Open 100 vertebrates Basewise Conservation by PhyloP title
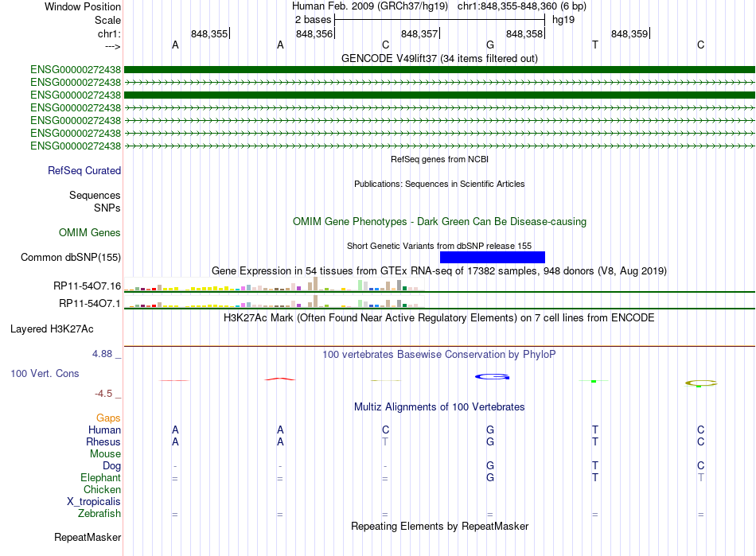Image resolution: width=756 pixels, height=556 pixels. click(439, 355)
